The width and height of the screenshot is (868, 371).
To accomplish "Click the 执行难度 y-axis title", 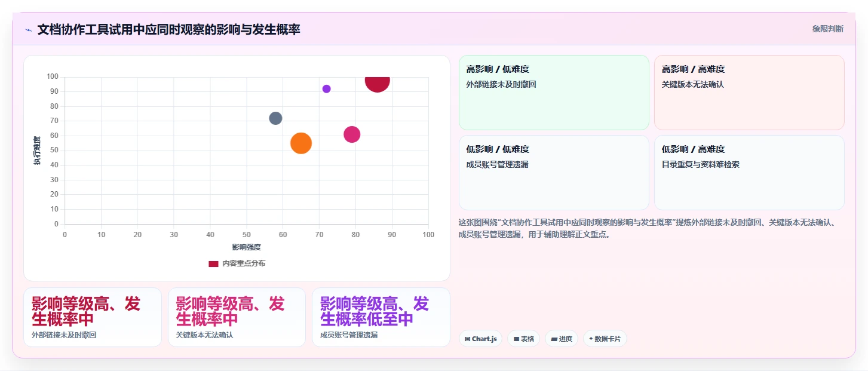I will tap(37, 151).
